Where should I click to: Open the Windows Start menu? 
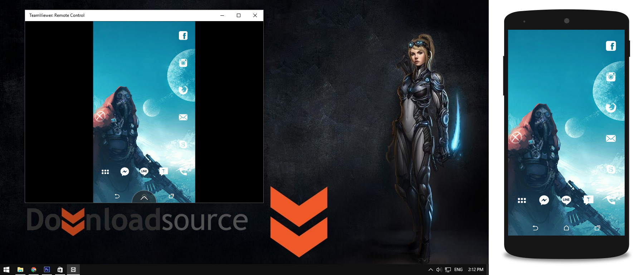6,270
